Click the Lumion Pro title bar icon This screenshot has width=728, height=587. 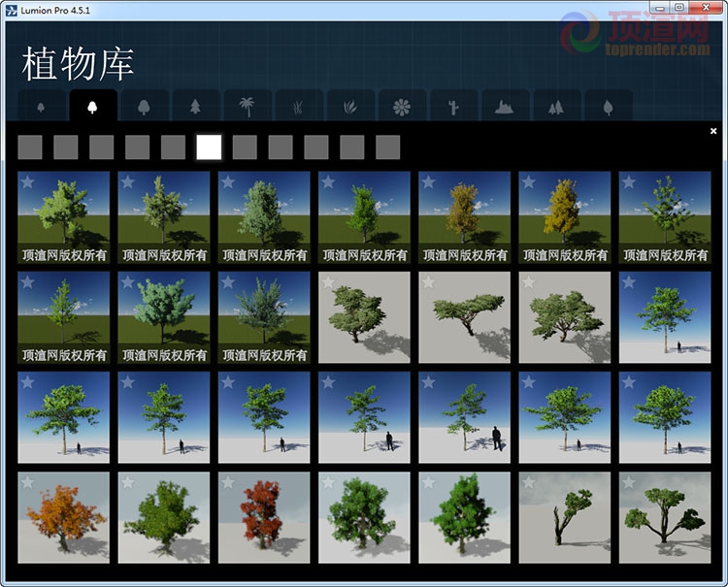pos(11,11)
